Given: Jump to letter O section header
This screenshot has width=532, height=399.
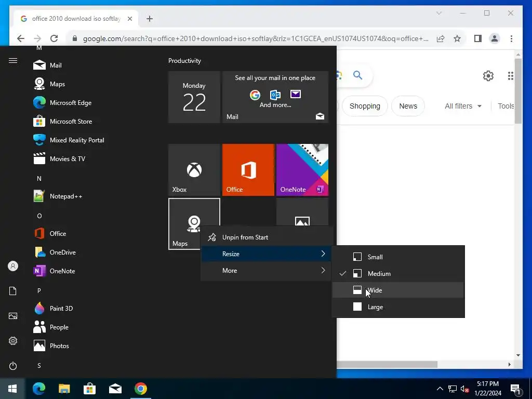Looking at the screenshot, I should point(39,216).
